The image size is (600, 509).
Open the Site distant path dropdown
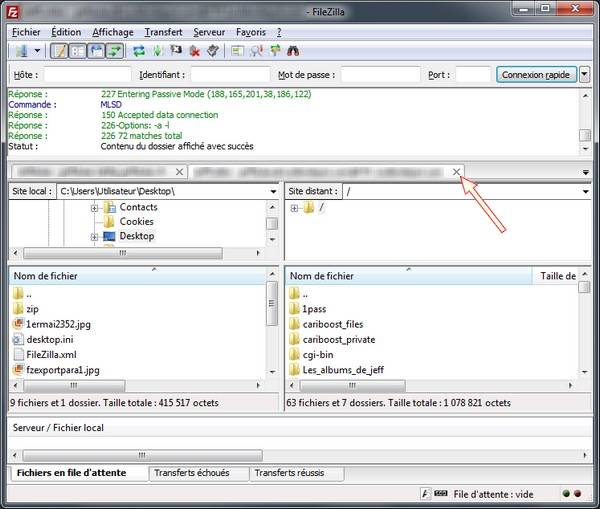[x=585, y=191]
